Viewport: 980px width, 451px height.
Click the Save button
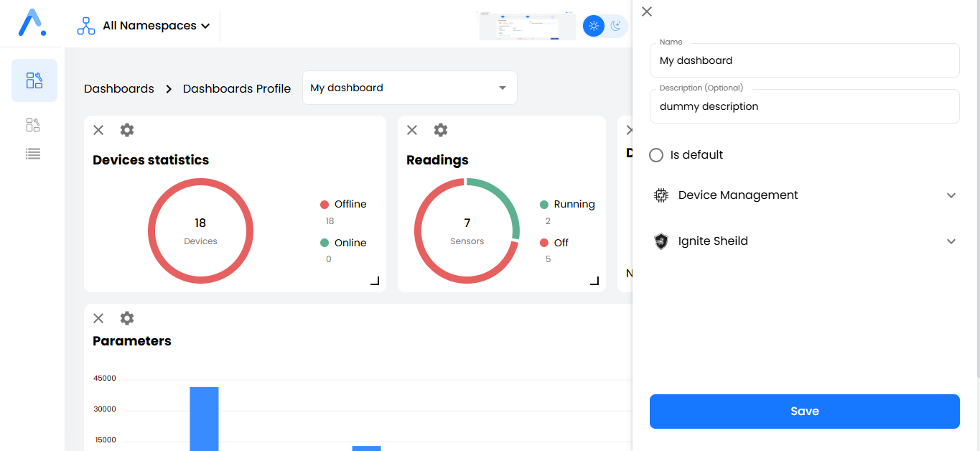(804, 411)
